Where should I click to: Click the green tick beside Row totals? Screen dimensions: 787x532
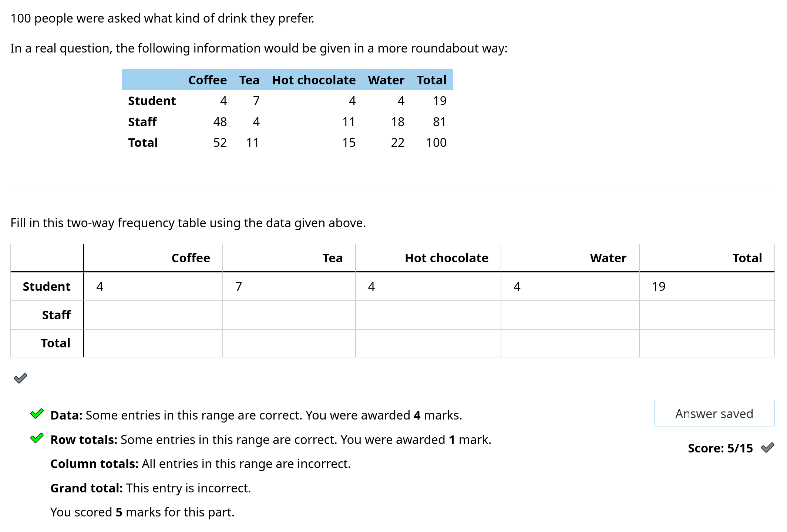point(37,438)
